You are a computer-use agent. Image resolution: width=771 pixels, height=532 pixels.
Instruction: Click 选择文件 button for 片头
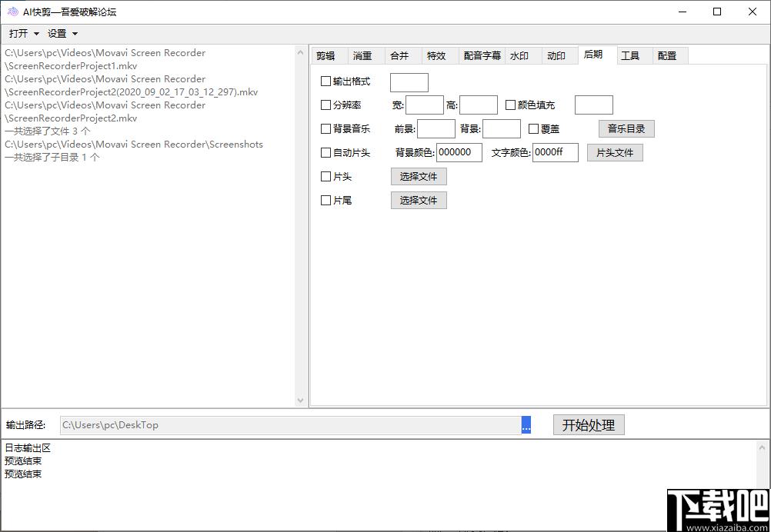(419, 176)
